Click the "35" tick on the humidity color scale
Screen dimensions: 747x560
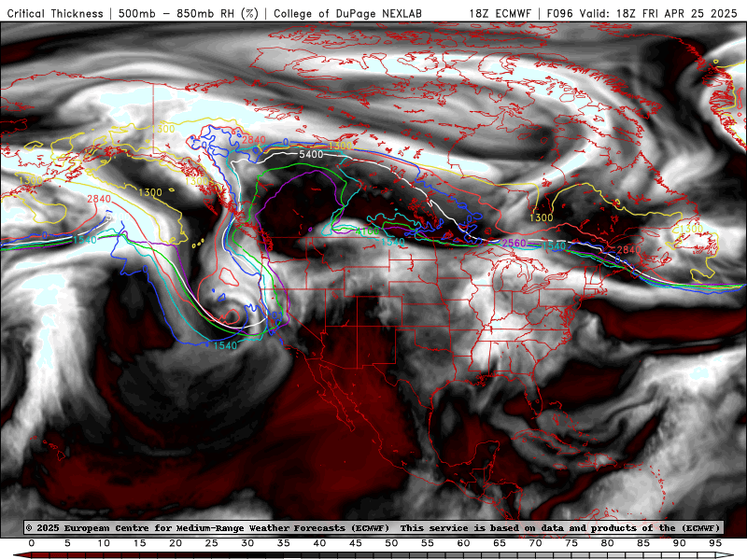(284, 543)
